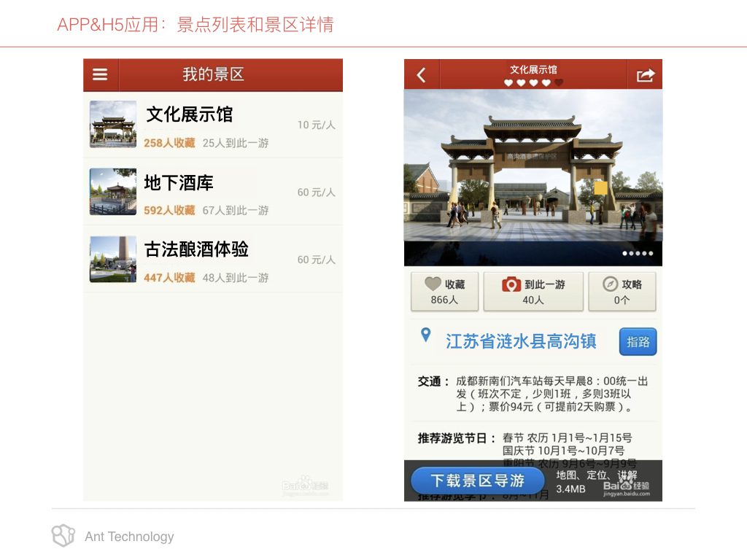The image size is (747, 560).
Task: Click the 我的景区 header title
Action: click(214, 74)
